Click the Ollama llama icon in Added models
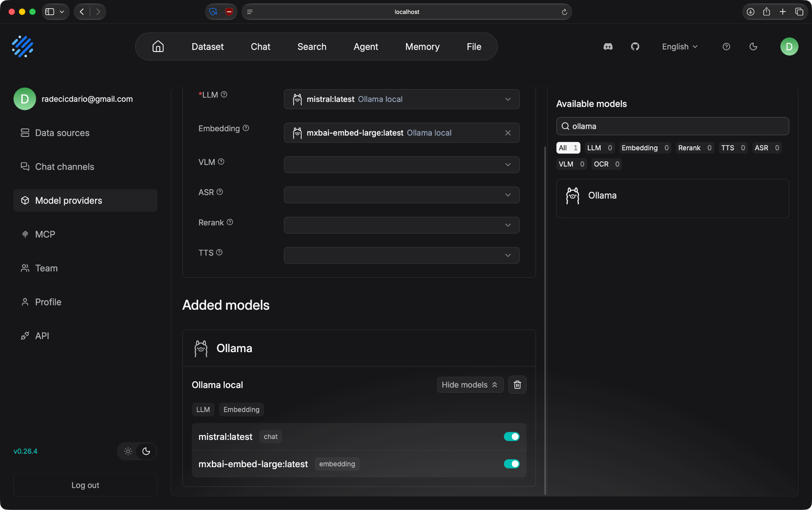This screenshot has width=812, height=510. (201, 348)
